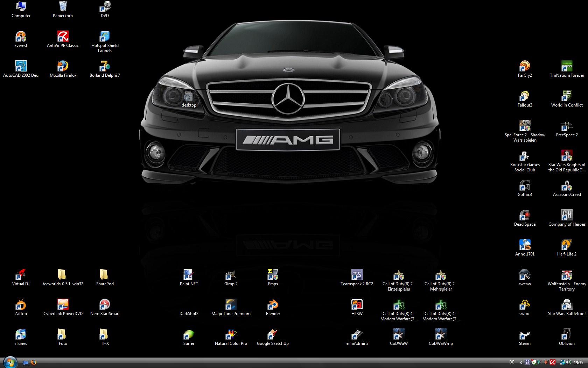Open the Fraps shortcut
This screenshot has width=588, height=368.
273,275
